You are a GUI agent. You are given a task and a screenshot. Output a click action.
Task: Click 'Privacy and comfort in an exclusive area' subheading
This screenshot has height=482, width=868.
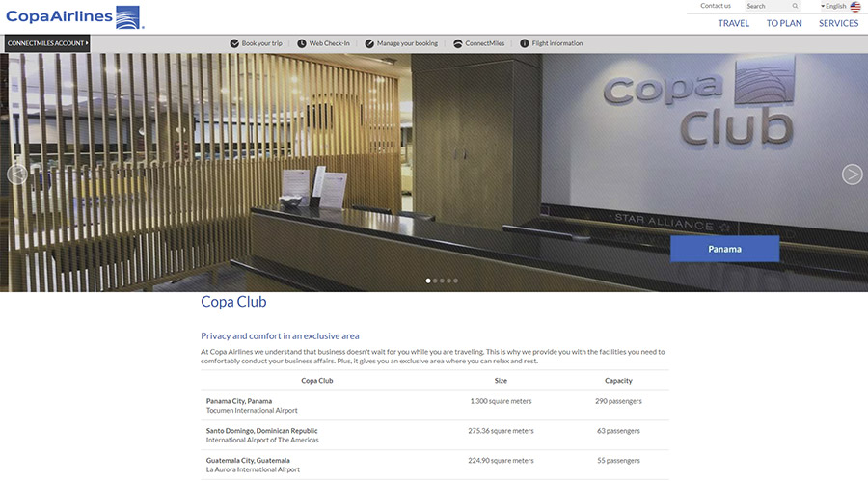[280, 335]
